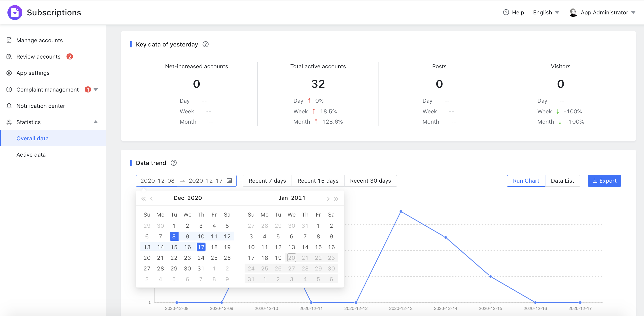Click the Statistics chart icon
Viewport: 644px width, 316px height.
click(x=9, y=122)
